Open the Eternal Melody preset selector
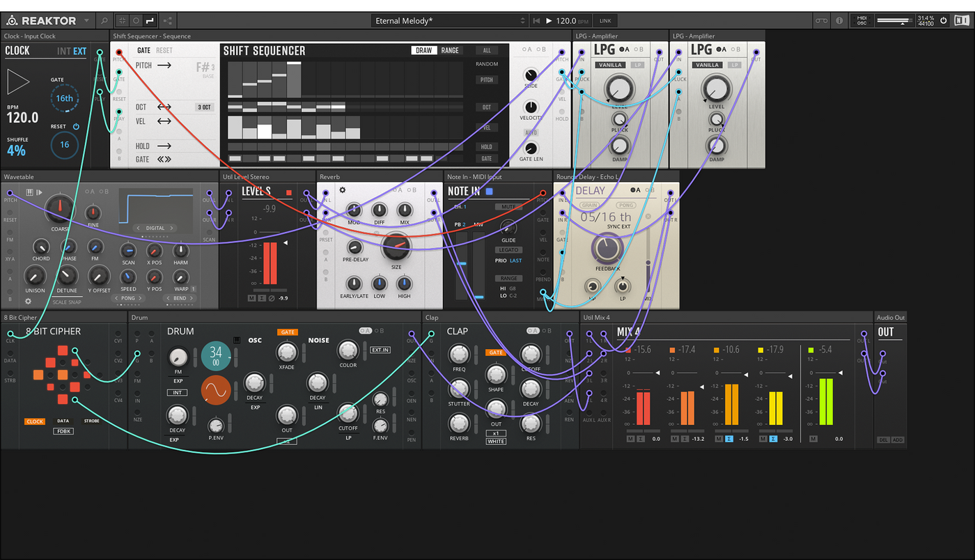 [x=448, y=21]
